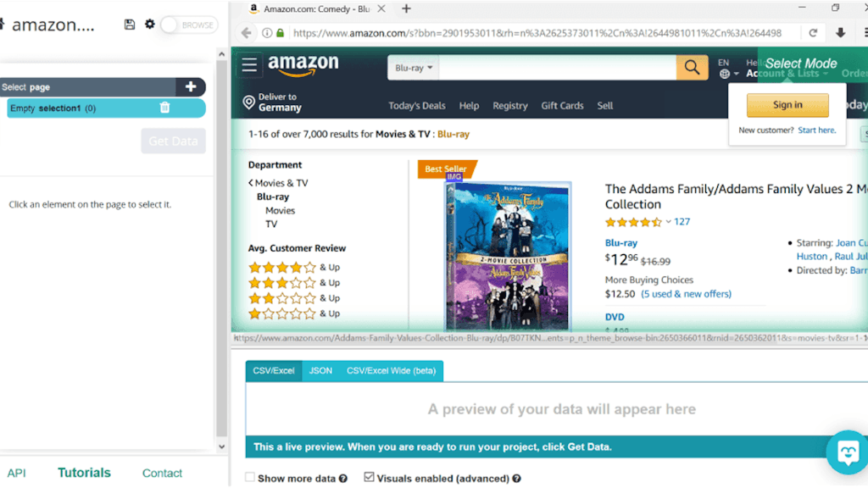Filter by 1 star & Up

tap(294, 314)
